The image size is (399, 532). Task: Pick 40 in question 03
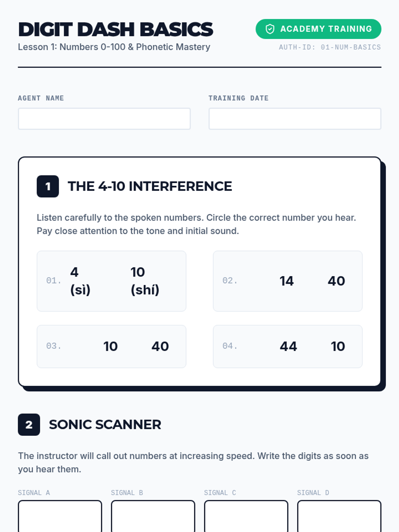(x=160, y=346)
